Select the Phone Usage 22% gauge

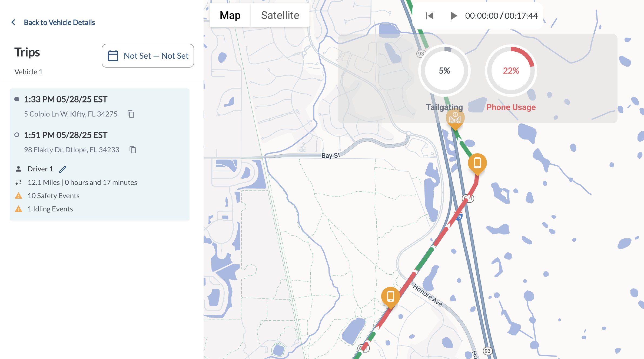pyautogui.click(x=511, y=71)
